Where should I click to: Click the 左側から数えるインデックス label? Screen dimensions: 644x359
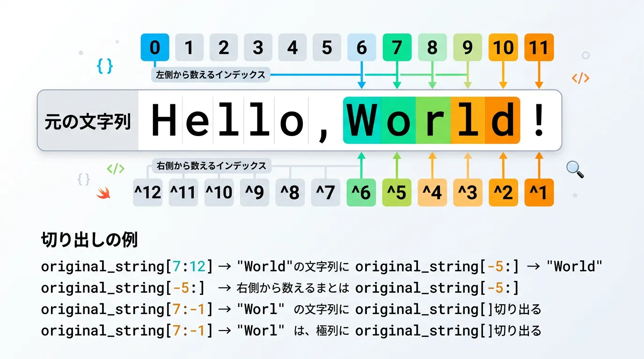click(x=211, y=74)
